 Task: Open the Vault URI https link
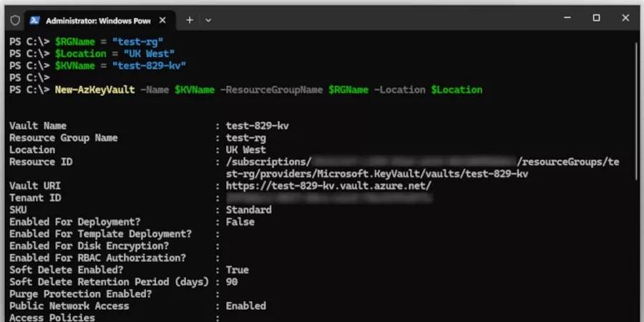click(328, 186)
